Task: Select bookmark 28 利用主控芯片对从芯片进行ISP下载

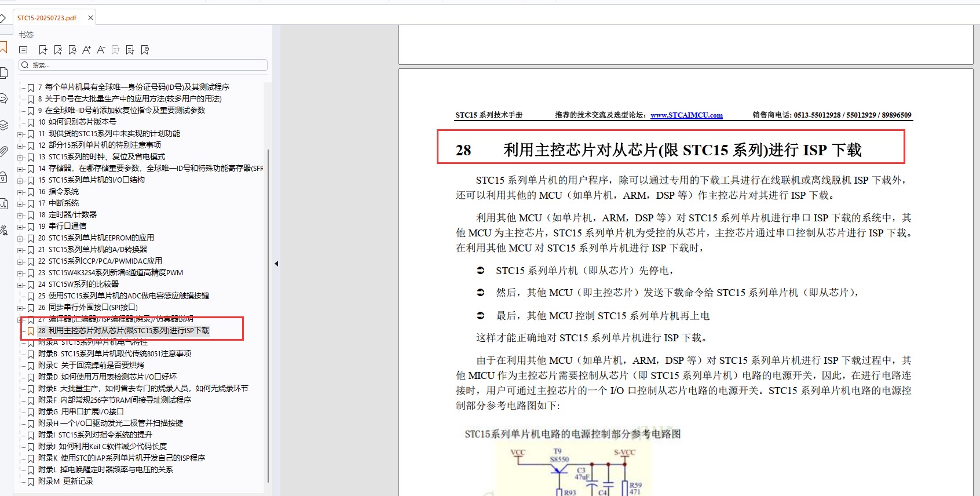Action: 123,330
